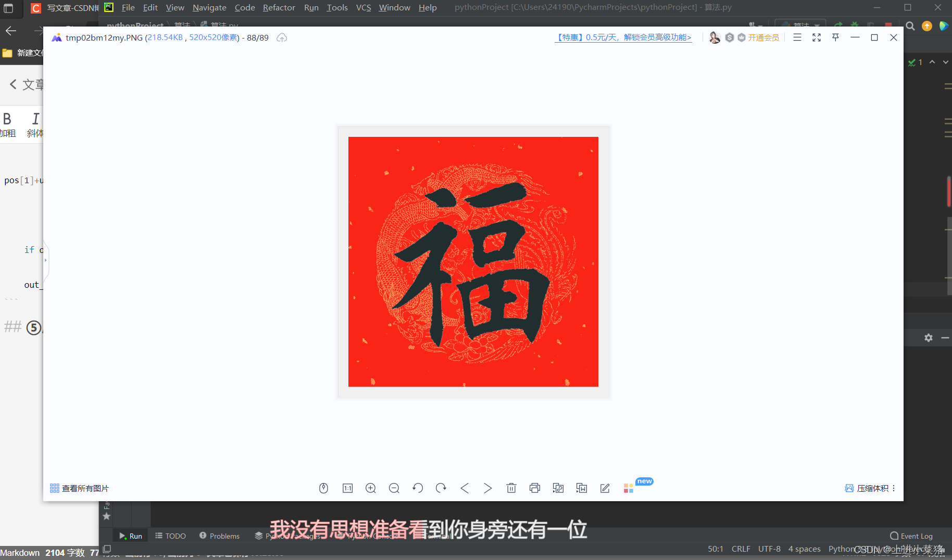Click 开通会员 to activate membership
The width and height of the screenshot is (952, 560).
(763, 37)
